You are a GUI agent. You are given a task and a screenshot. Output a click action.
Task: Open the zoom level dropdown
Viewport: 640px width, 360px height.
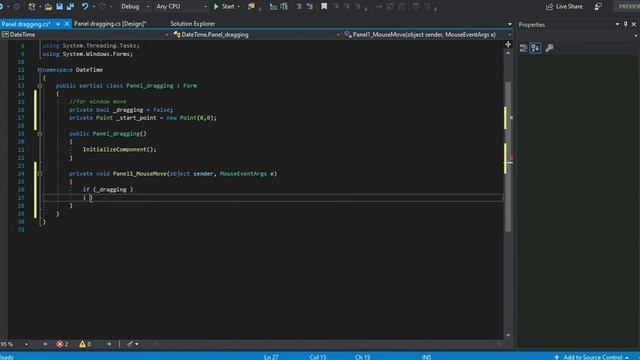pos(26,344)
